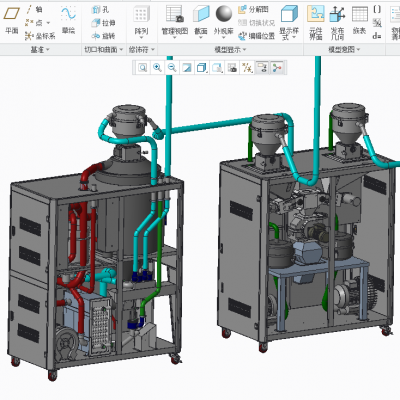The height and width of the screenshot is (400, 400).
Task: Click the refit view icon
Action: (143, 68)
